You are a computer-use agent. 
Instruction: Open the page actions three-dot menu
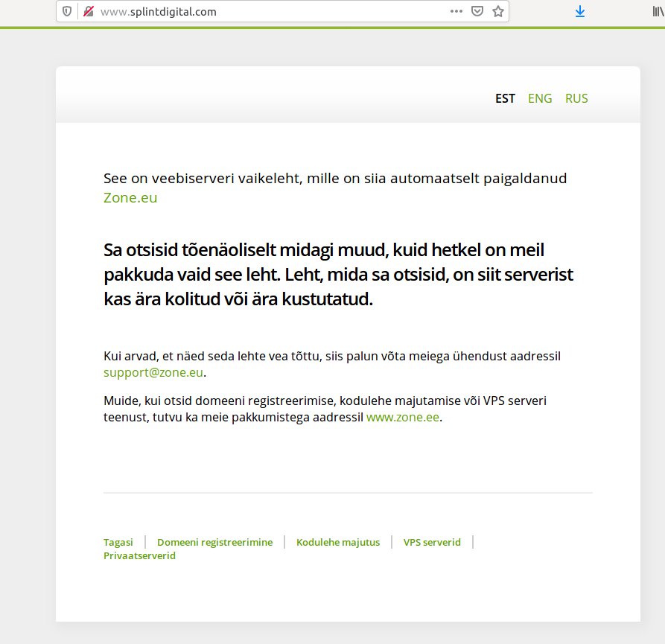click(x=456, y=11)
